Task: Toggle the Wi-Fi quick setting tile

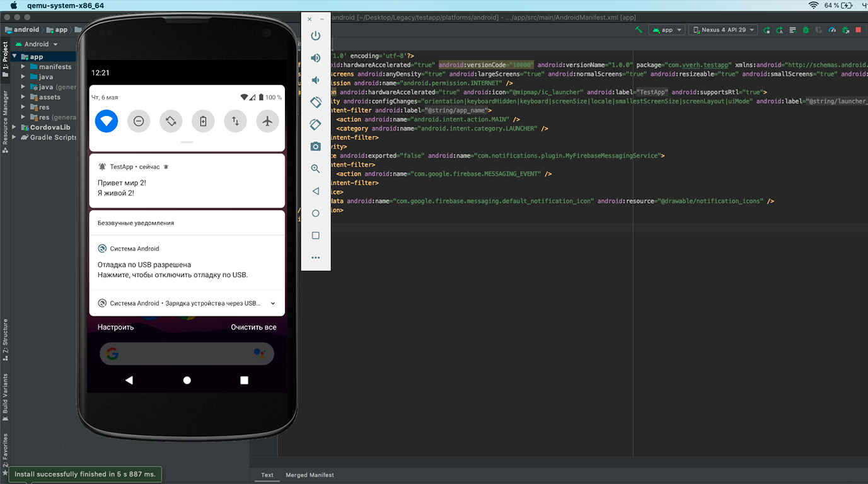Action: (107, 121)
